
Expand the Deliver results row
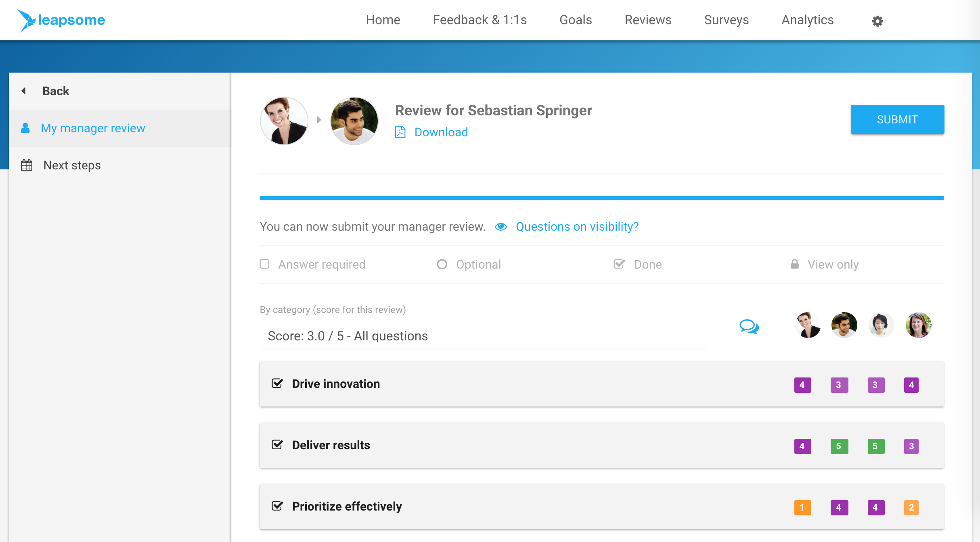(x=601, y=445)
